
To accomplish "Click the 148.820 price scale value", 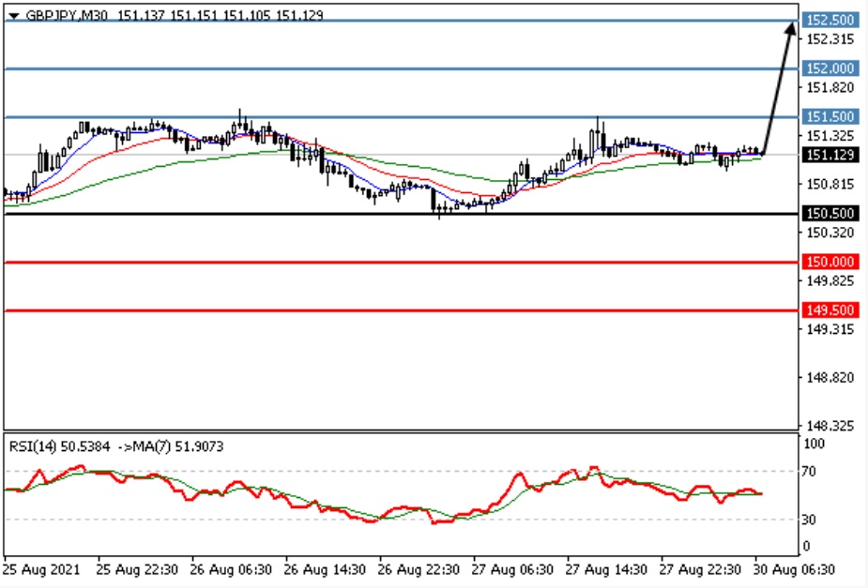I will [x=830, y=378].
